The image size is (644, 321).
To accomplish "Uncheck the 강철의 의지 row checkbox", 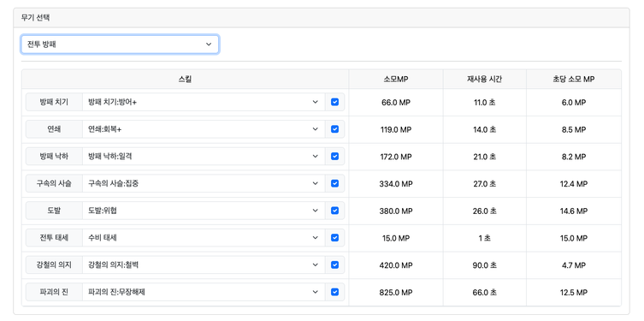I will coord(334,265).
